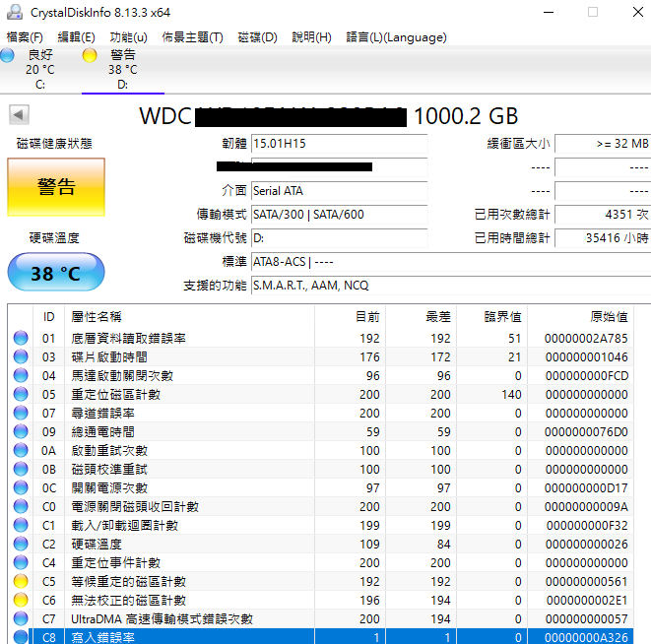Select the 無法校正的磁區計數 attribute row
Screen dimensions: 651x644
pos(320,600)
